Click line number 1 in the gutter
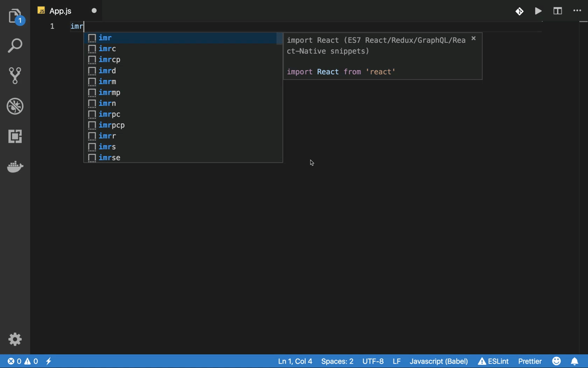This screenshot has width=588, height=368. coord(52,26)
